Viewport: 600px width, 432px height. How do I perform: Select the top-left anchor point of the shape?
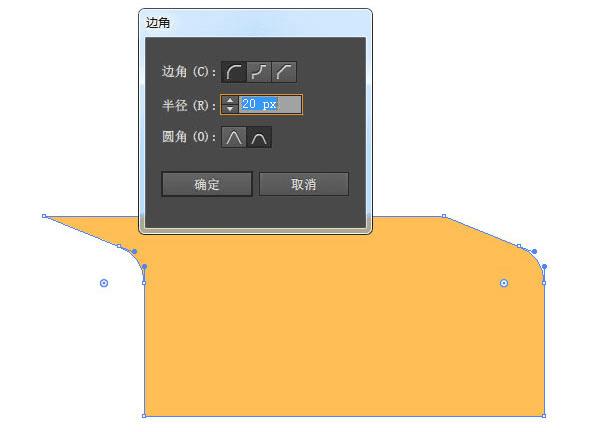tap(44, 216)
